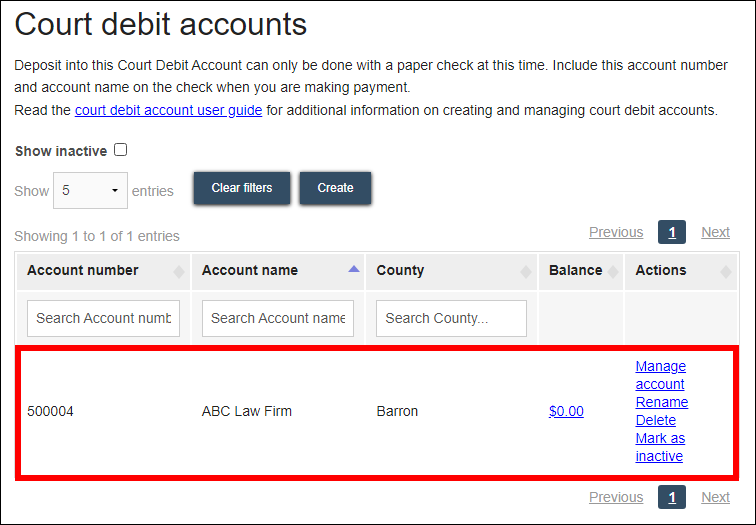Screen dimensions: 756x525
Task: Sort by Account number column icon
Action: (178, 271)
